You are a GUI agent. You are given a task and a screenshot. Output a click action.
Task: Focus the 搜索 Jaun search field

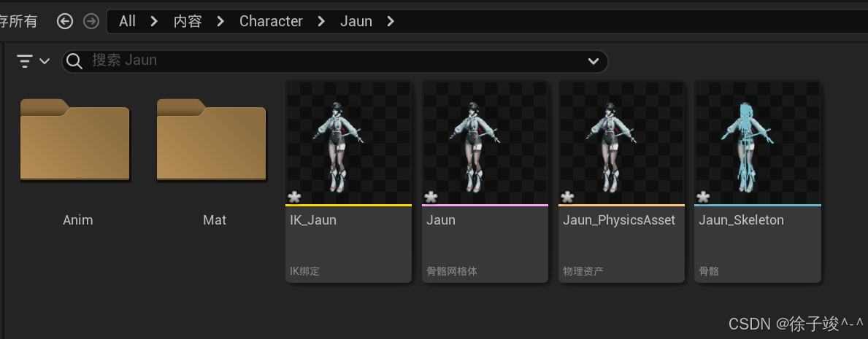tap(335, 61)
